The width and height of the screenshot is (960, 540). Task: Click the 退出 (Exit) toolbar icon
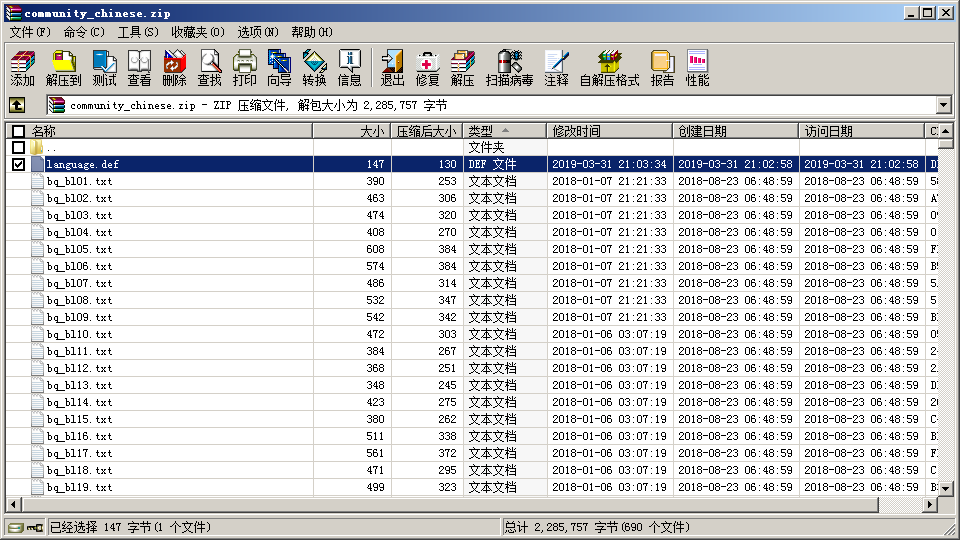tap(392, 68)
